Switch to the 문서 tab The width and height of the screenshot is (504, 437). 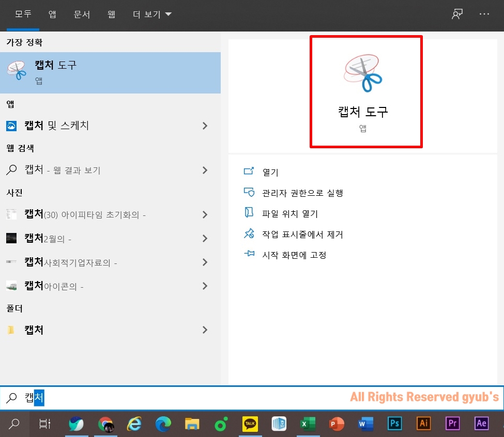tap(82, 14)
